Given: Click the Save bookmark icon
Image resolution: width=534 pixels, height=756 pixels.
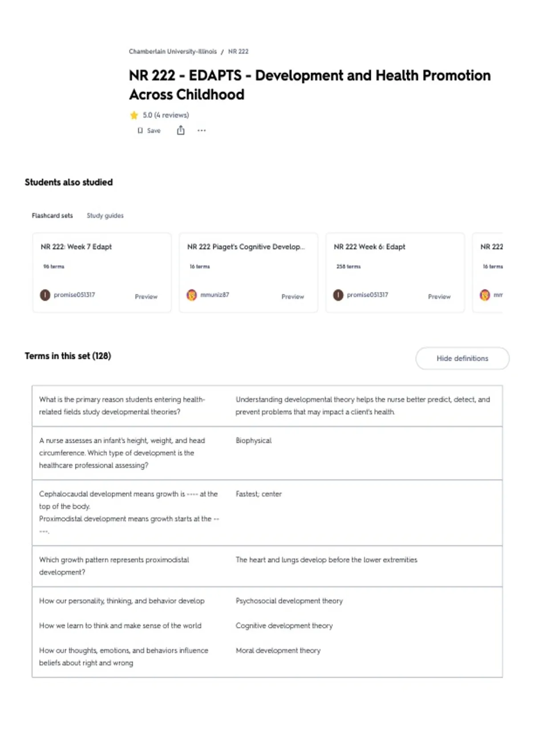Looking at the screenshot, I should tap(140, 131).
